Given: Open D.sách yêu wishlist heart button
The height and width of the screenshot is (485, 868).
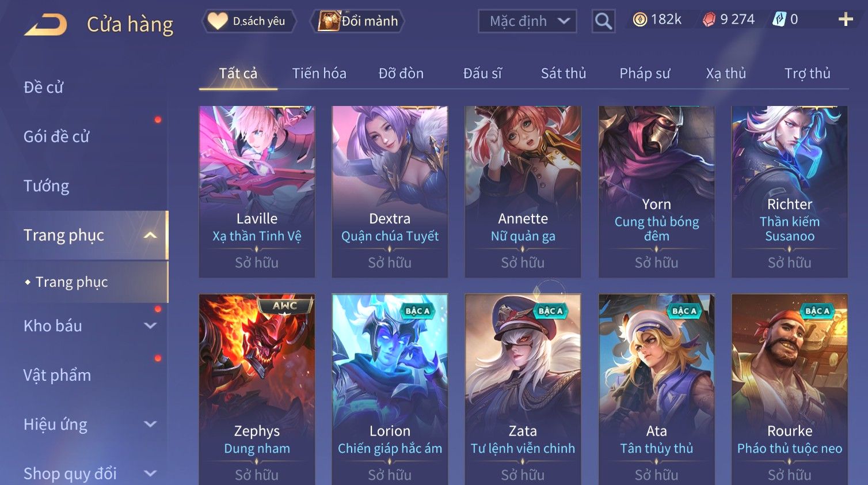Looking at the screenshot, I should pos(249,21).
